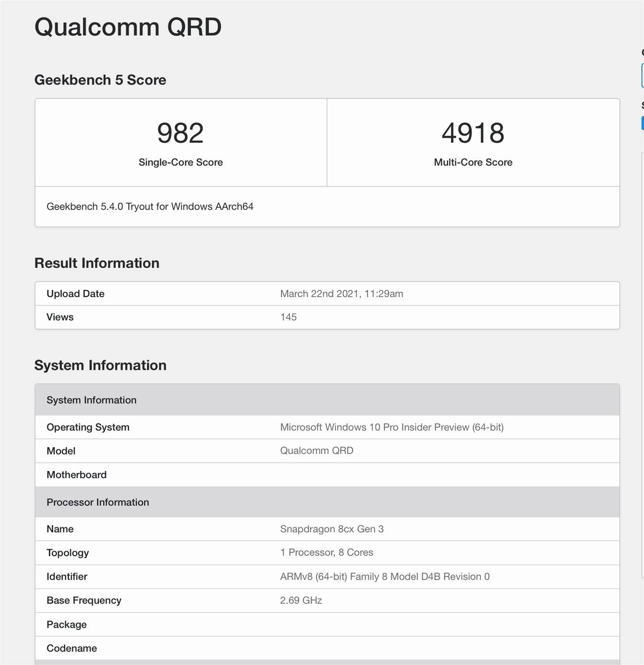Click the Microsoft Windows 10 Pro operating system value
This screenshot has width=644, height=665.
pos(392,427)
